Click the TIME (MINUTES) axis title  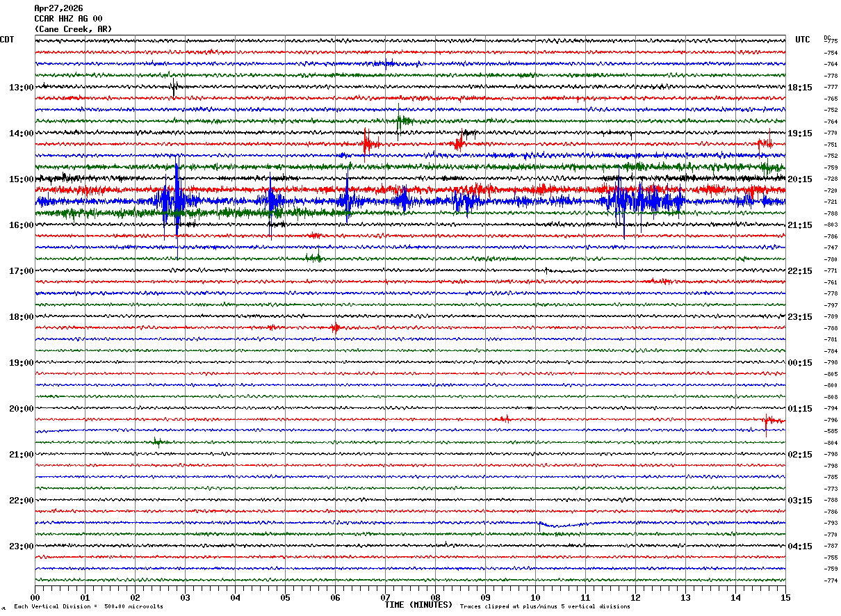coord(418,605)
